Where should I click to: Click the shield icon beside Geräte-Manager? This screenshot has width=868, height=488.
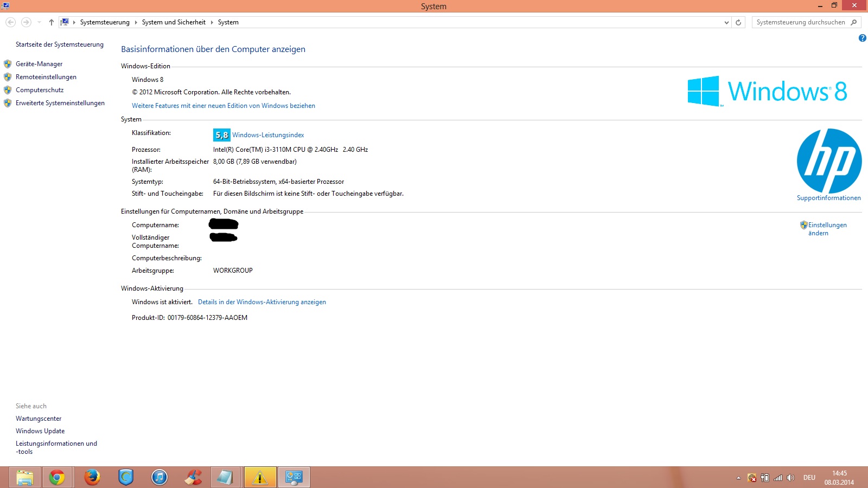(8, 64)
